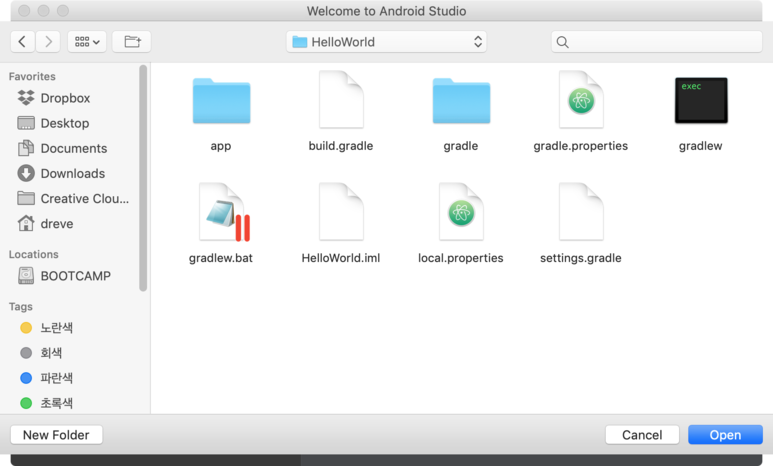Click the magnifying glass search icon
This screenshot has height=466, width=773.
point(562,42)
